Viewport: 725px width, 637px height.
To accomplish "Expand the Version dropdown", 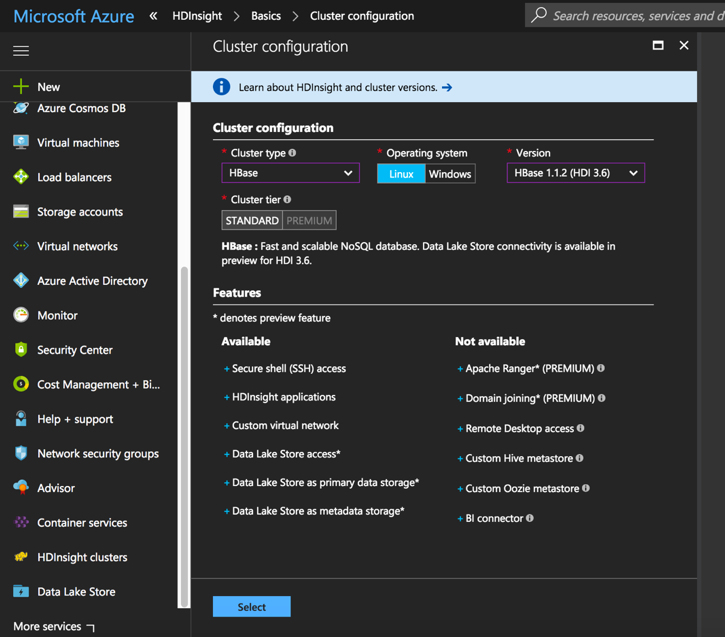I will [575, 173].
